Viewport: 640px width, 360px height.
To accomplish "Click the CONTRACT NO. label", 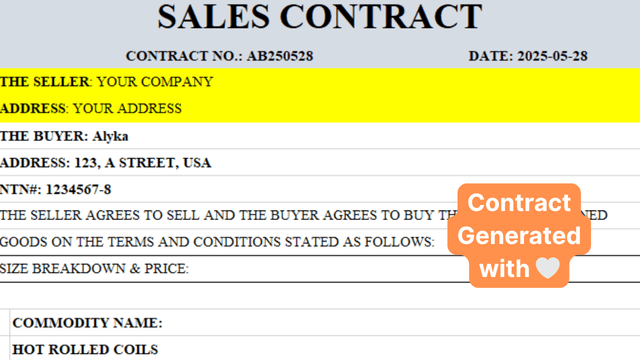I will (x=184, y=56).
